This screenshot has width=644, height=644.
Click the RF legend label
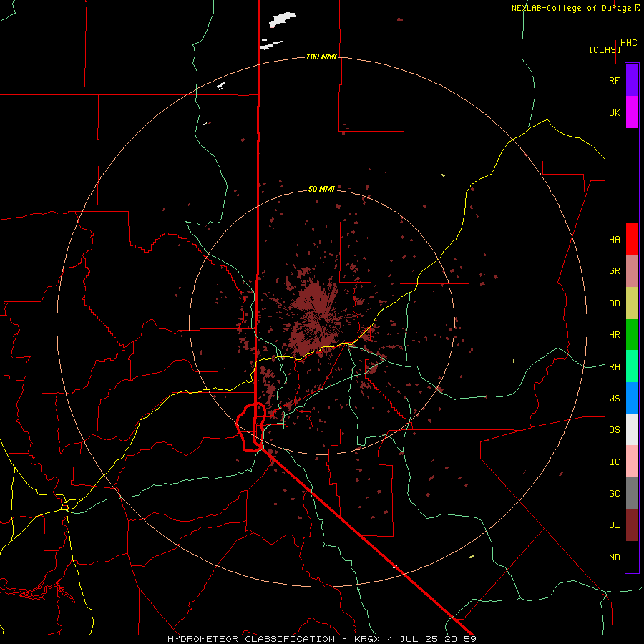614,81
